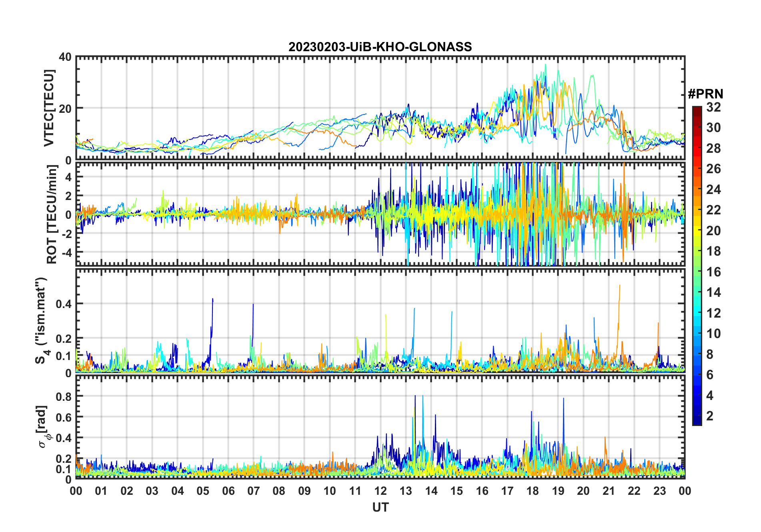Select the VTEC[TECU] y-axis label
761x532 pixels.
coord(49,108)
